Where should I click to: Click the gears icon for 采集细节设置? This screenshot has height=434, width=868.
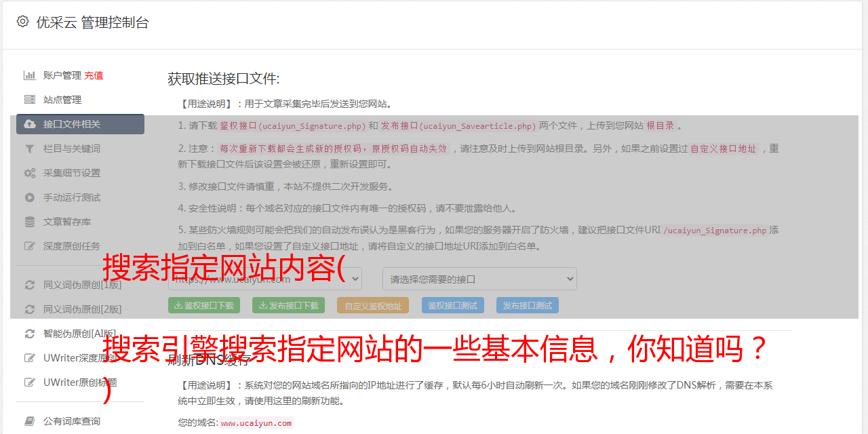30,173
